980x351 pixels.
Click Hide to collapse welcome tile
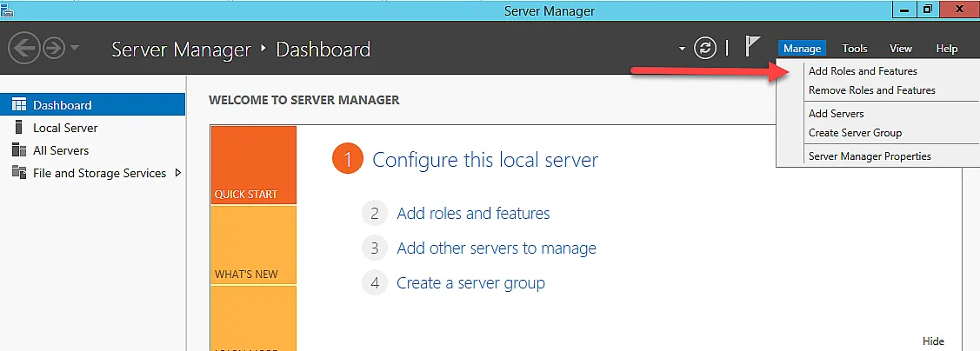pos(933,341)
